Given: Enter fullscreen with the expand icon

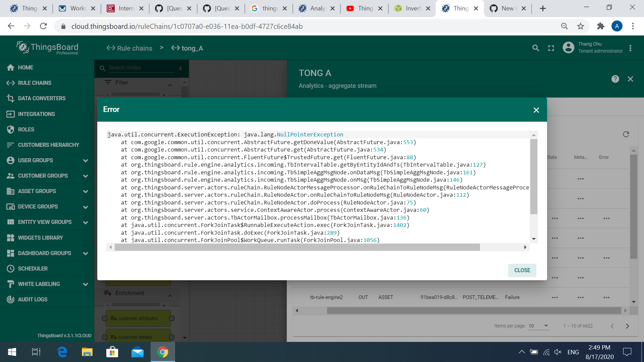Looking at the screenshot, I should tap(551, 48).
